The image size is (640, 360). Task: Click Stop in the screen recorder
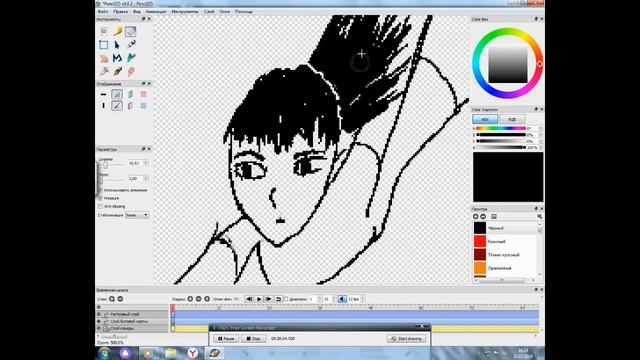[x=253, y=339]
